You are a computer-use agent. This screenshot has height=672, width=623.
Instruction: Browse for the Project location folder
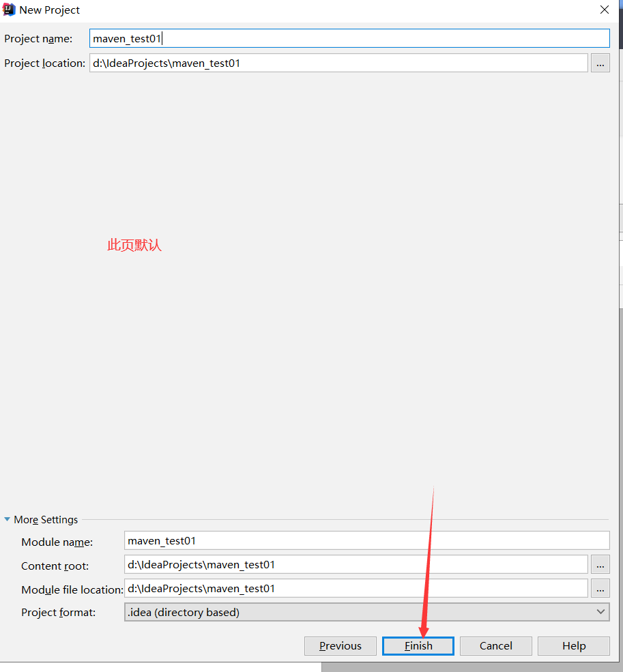(x=600, y=63)
